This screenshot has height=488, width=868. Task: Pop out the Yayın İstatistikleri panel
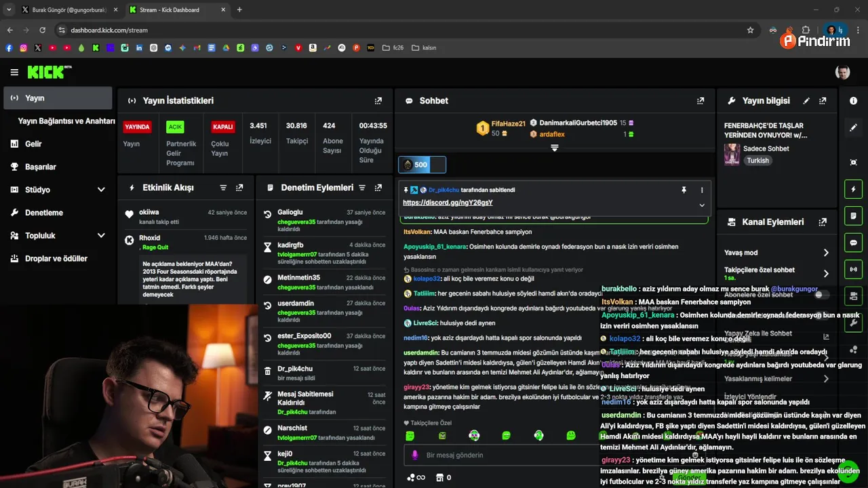click(x=378, y=100)
